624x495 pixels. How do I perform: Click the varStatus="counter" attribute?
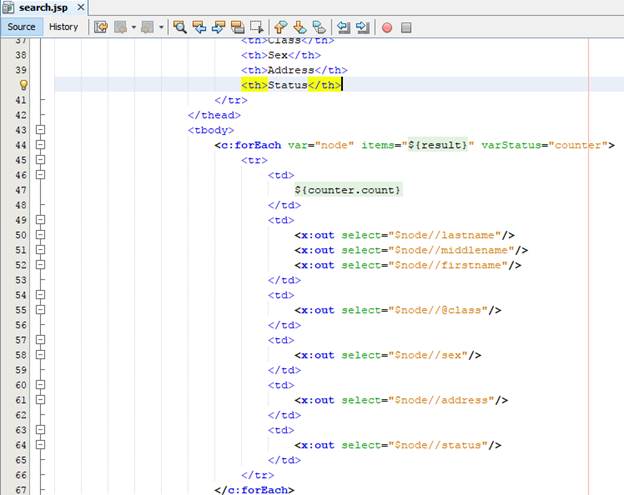(x=544, y=145)
